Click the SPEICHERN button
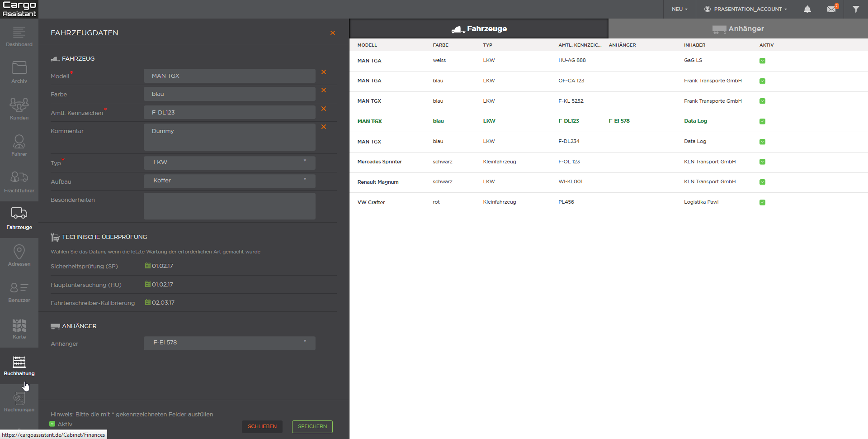This screenshot has height=439, width=868. pyautogui.click(x=312, y=426)
